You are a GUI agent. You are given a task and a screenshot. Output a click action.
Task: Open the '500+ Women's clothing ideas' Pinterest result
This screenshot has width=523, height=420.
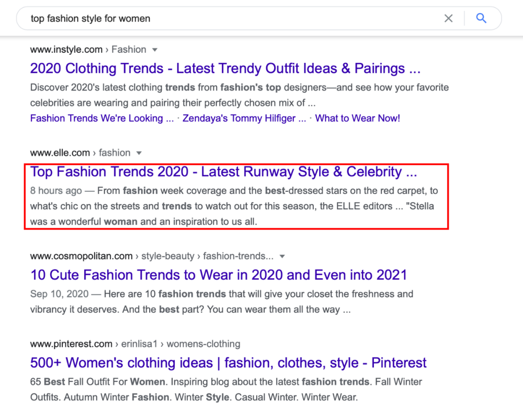[228, 362]
